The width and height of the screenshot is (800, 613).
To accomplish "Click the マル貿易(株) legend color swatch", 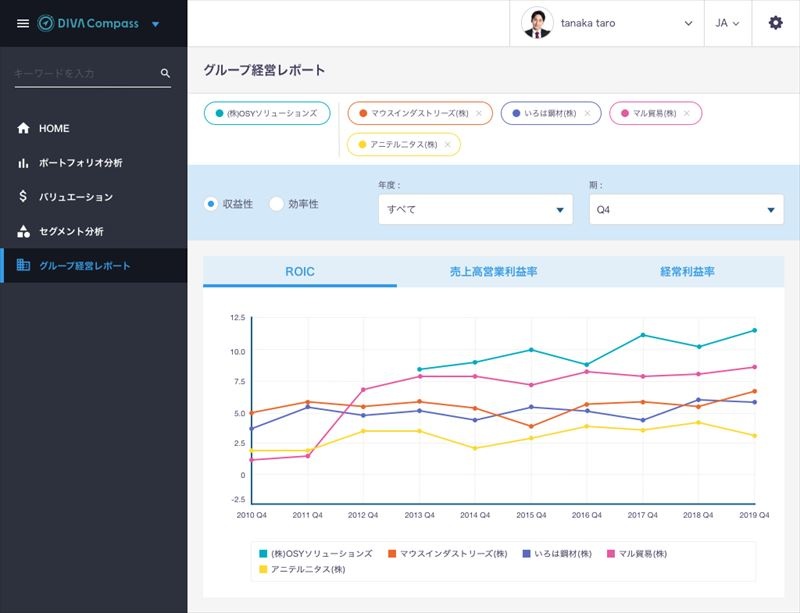I will (x=611, y=553).
